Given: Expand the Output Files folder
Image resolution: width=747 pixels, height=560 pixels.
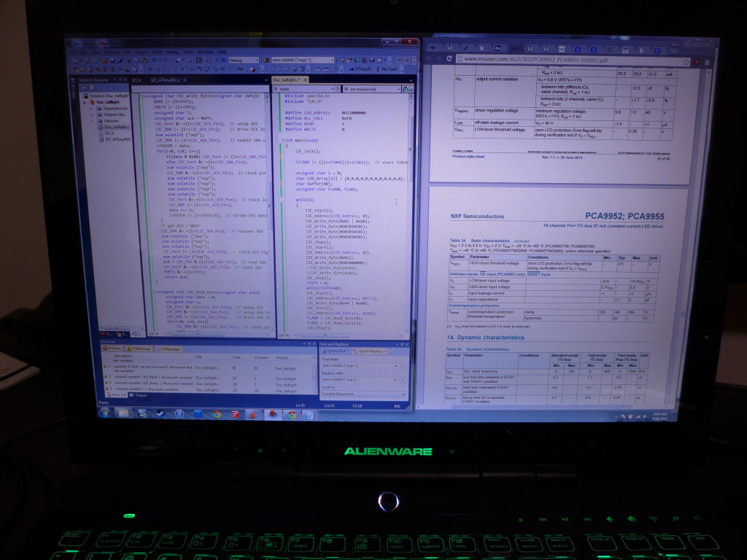Looking at the screenshot, I should coord(93,114).
